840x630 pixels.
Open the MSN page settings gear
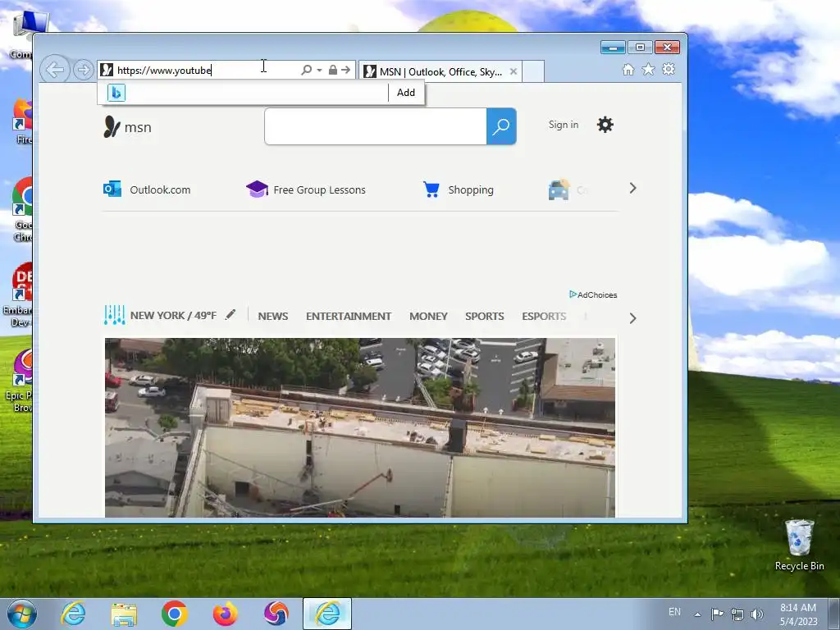point(605,125)
